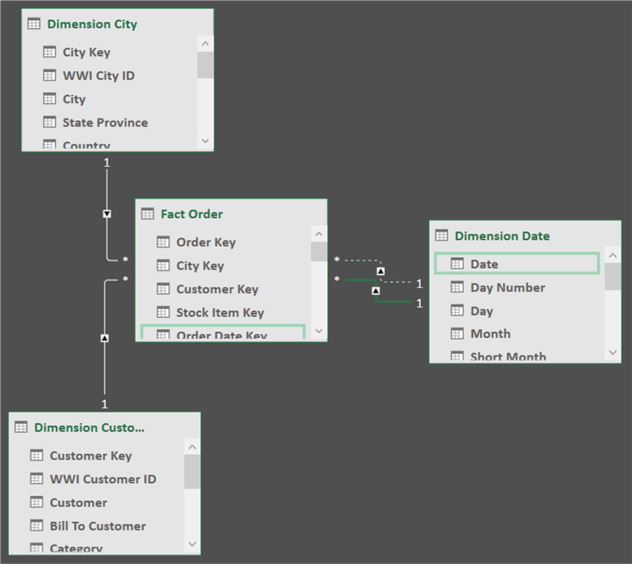Click up arrow of Dimension City scrollbar
The image size is (632, 564).
point(205,44)
